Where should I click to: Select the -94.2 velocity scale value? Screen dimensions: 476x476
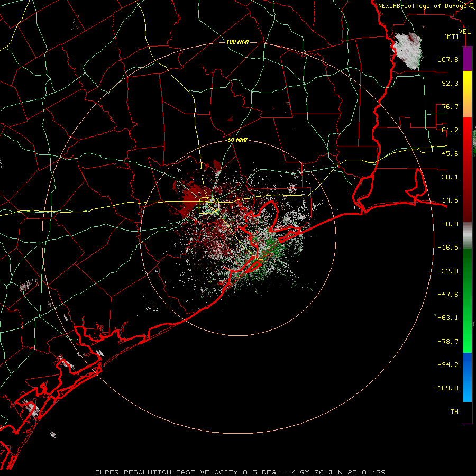(448, 364)
